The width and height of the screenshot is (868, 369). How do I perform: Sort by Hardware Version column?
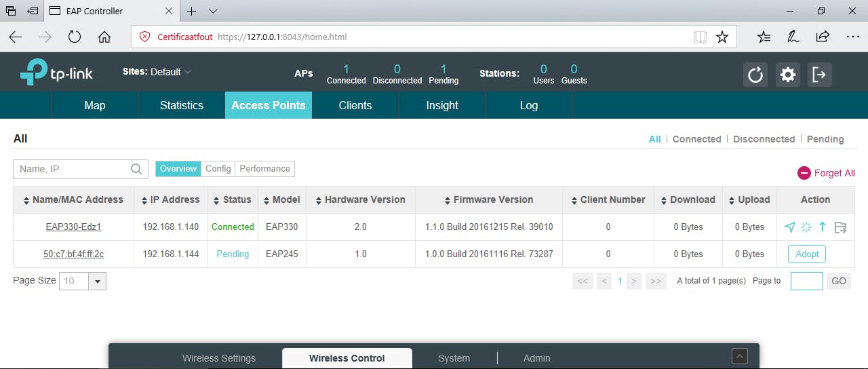(360, 200)
